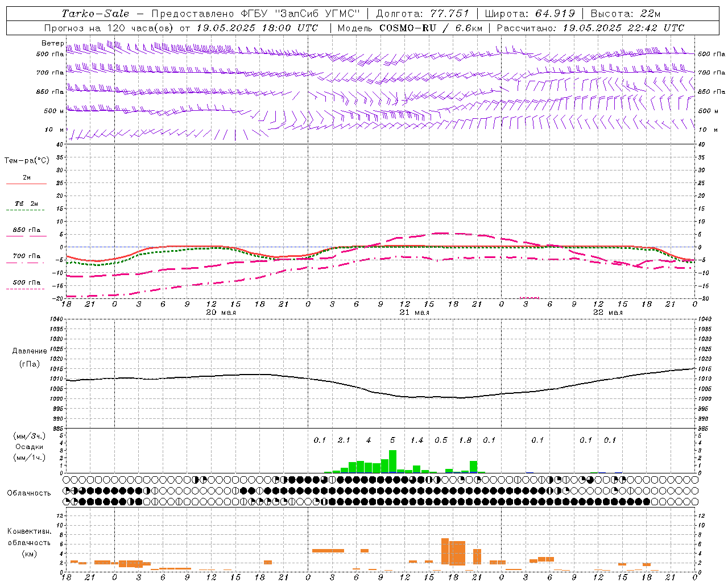Click the calculation time 19.05.2025 22:42 UTC

point(623,28)
